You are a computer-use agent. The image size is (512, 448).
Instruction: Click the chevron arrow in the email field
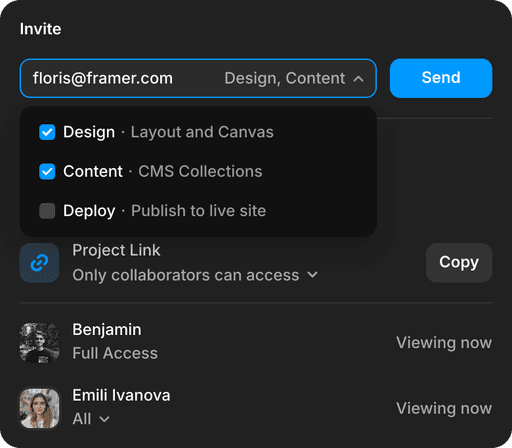(358, 79)
